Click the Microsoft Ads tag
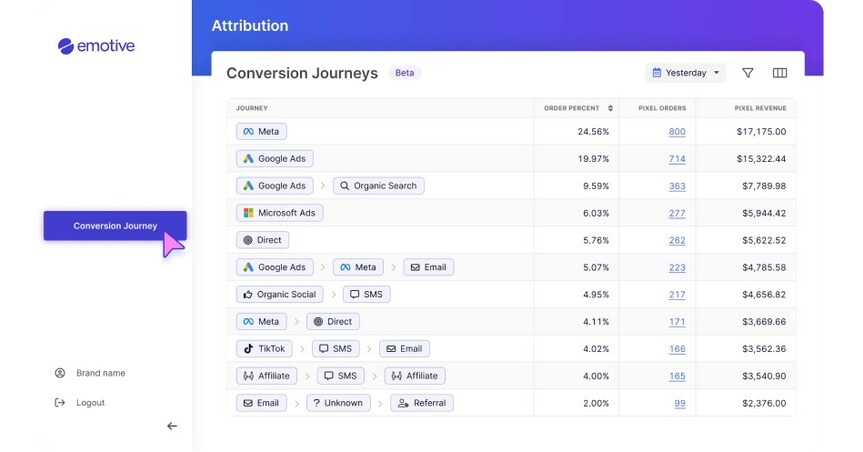This screenshot has width=863, height=452. [x=280, y=213]
